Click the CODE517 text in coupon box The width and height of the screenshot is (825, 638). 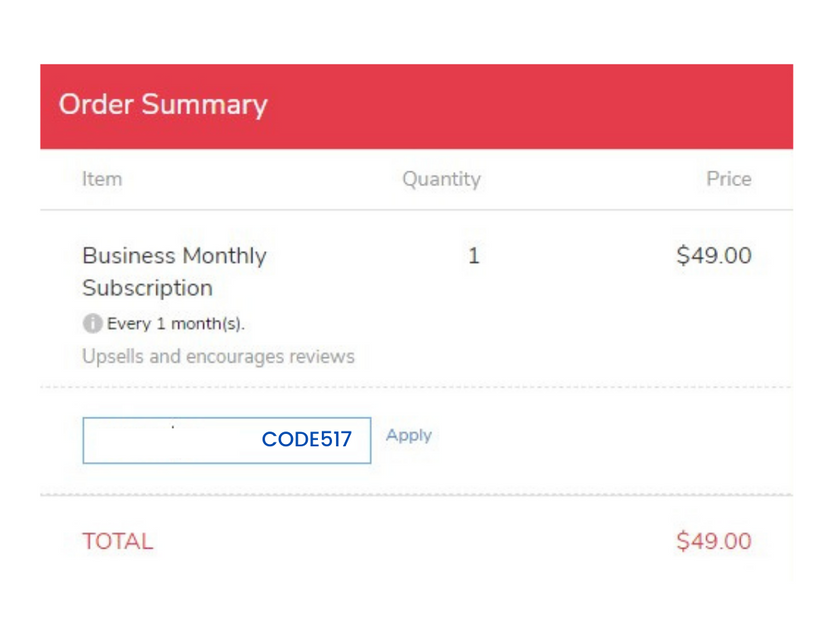pos(307,439)
